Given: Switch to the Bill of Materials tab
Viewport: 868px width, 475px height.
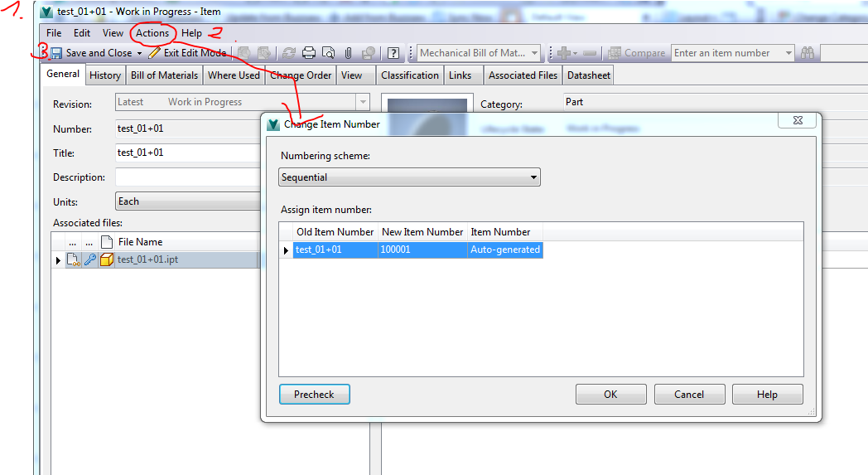Looking at the screenshot, I should click(164, 75).
